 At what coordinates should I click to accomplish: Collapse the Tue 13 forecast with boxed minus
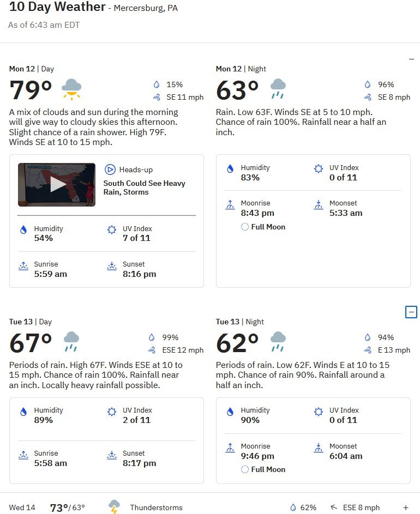pyautogui.click(x=411, y=312)
